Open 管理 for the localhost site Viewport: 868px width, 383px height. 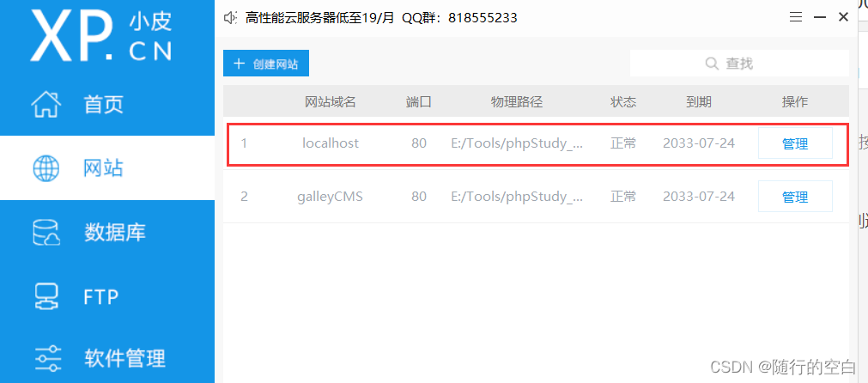pos(795,143)
